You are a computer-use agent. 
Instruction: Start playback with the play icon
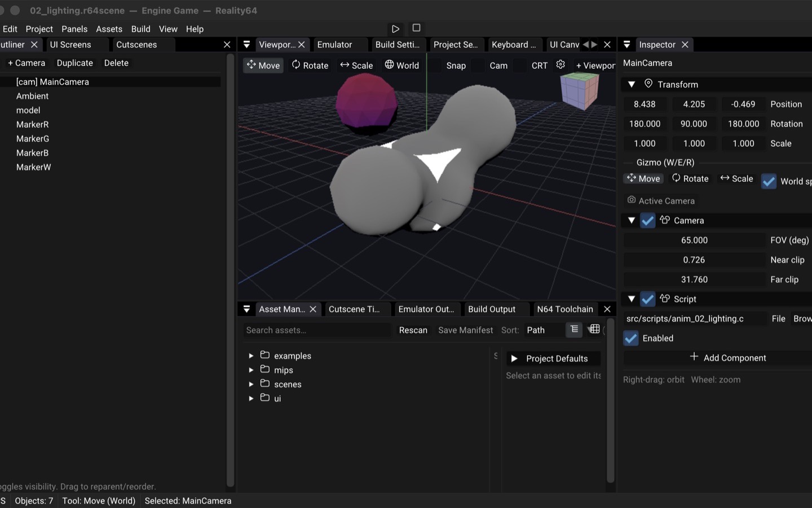tap(395, 29)
